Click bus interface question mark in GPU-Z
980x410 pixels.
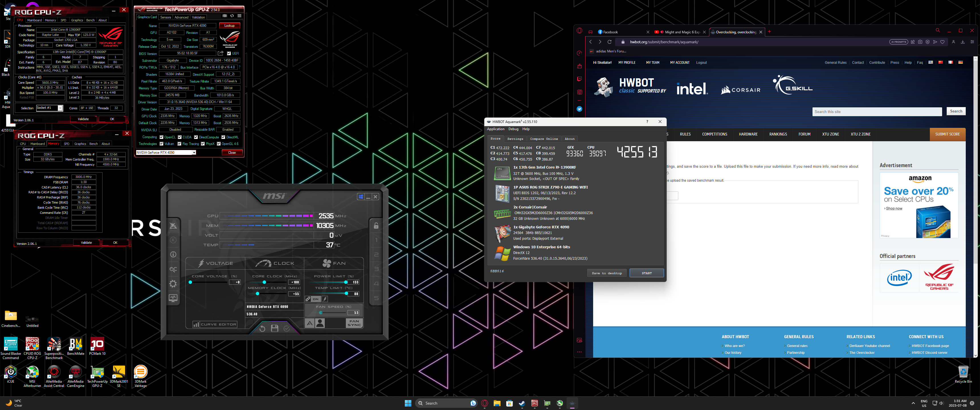pos(240,67)
